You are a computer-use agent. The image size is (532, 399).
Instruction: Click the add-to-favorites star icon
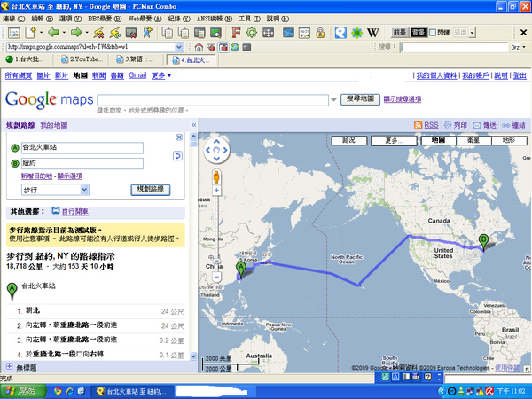(x=147, y=33)
